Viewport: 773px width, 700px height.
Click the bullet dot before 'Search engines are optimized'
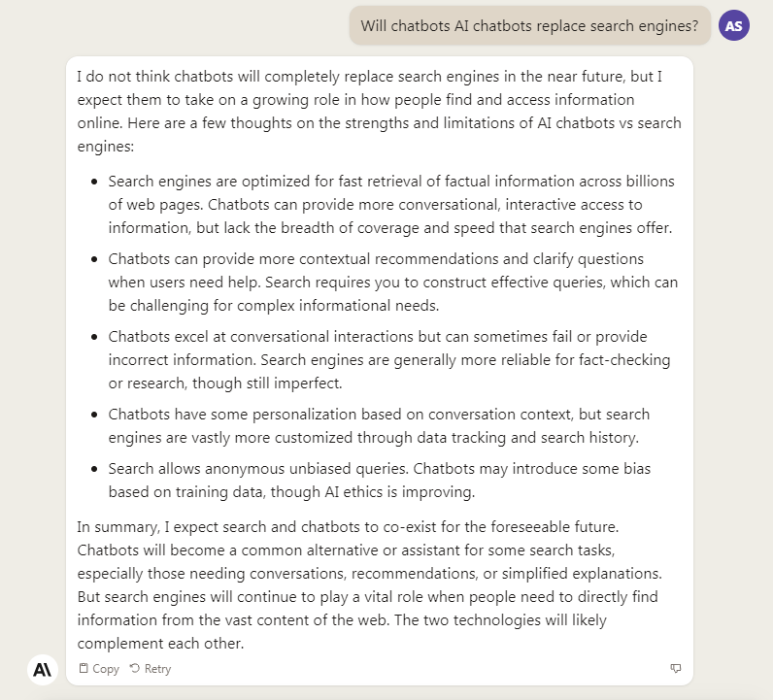[94, 182]
